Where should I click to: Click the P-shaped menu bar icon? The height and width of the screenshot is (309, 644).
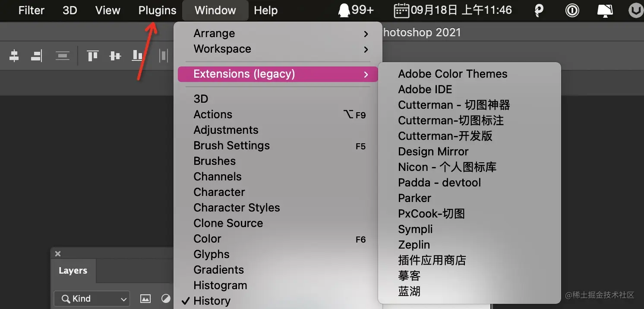coord(539,10)
